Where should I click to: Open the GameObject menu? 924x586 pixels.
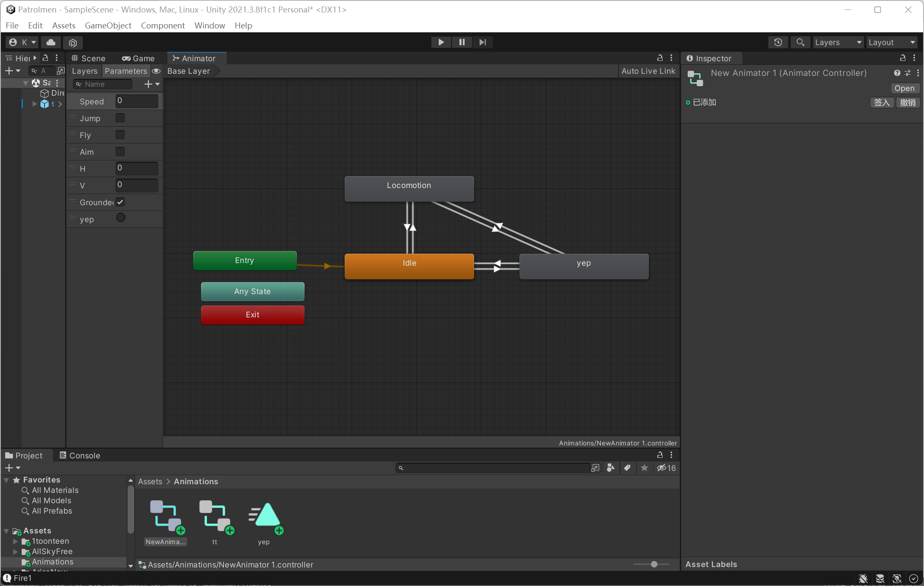pyautogui.click(x=108, y=25)
